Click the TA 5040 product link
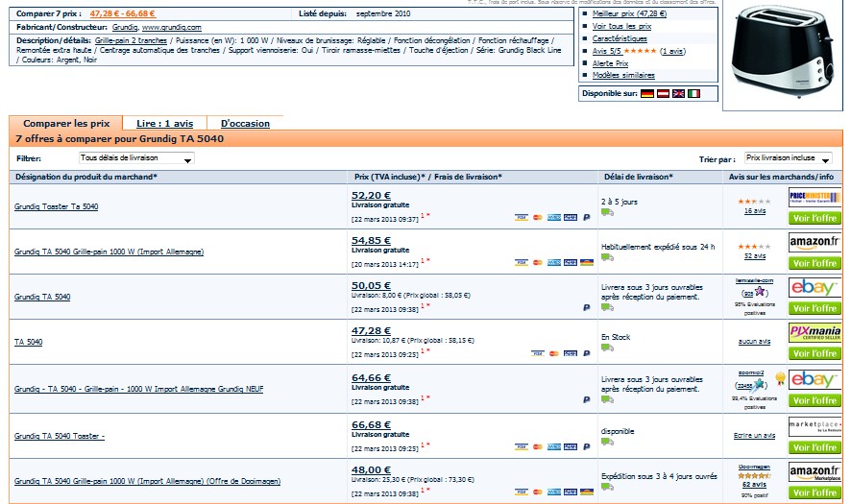Viewport: 851px width, 504px height. (28, 342)
